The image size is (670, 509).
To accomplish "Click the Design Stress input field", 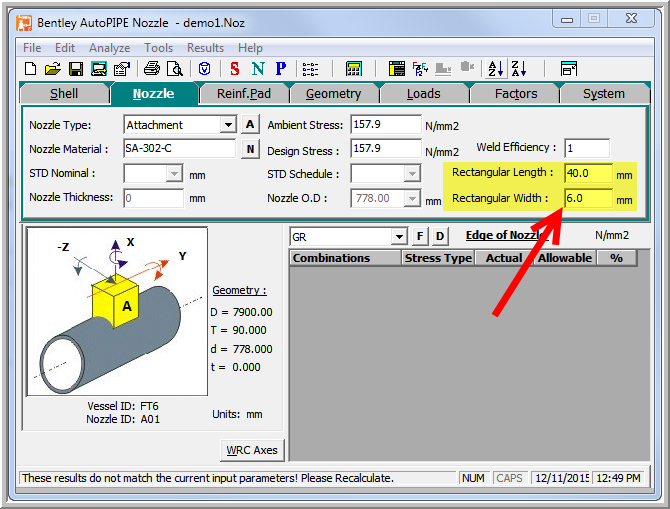I will coord(386,149).
